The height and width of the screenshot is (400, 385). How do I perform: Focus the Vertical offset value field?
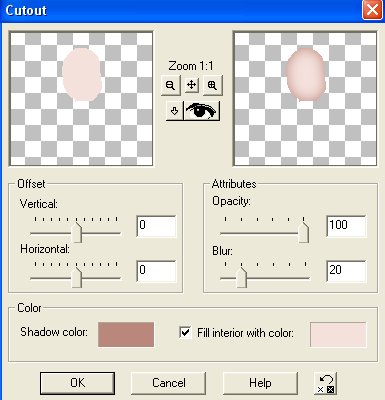point(156,226)
